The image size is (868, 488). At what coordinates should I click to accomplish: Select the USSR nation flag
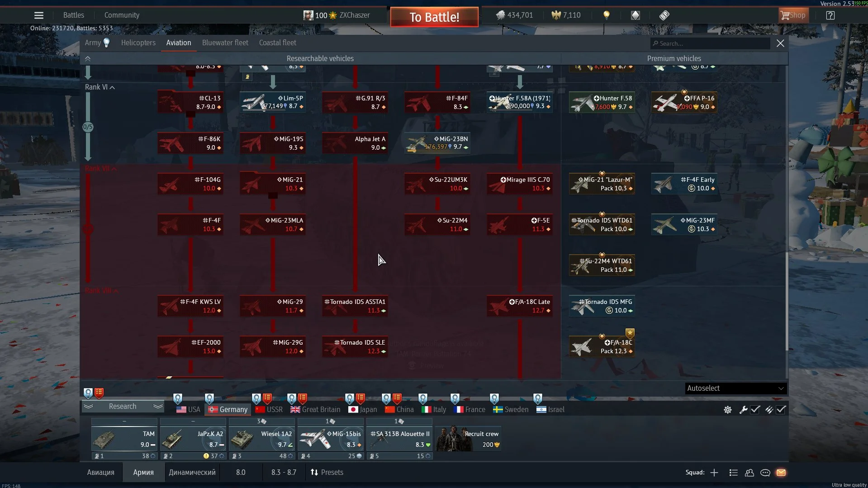269,410
